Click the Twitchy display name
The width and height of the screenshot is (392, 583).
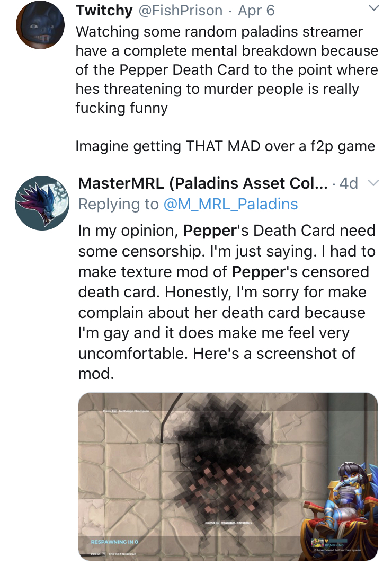pos(104,10)
